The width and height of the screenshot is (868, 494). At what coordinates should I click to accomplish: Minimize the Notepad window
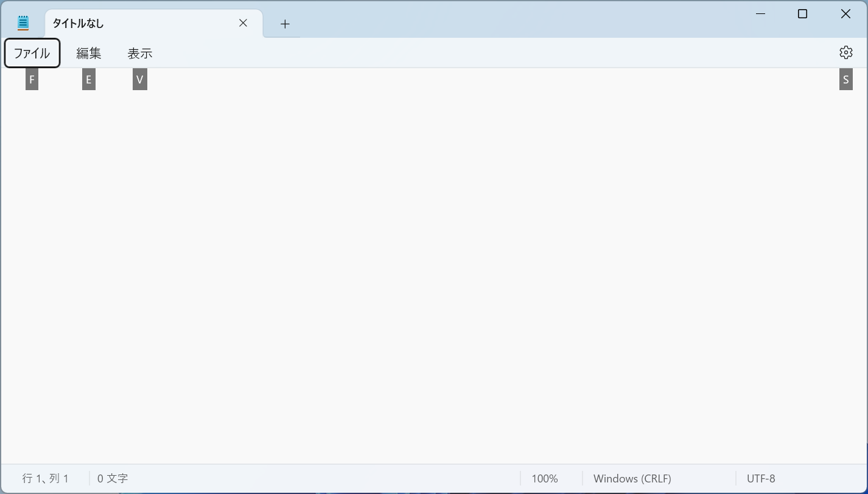tap(760, 14)
